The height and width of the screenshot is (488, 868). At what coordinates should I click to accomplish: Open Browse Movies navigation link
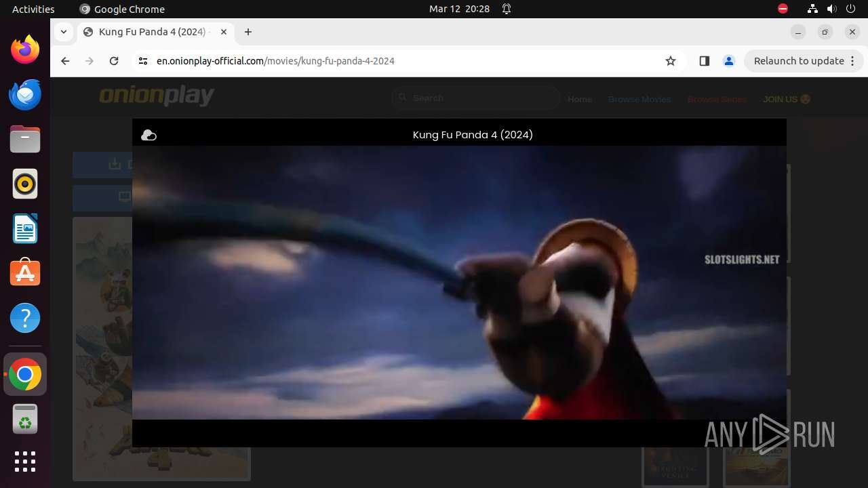pos(639,99)
